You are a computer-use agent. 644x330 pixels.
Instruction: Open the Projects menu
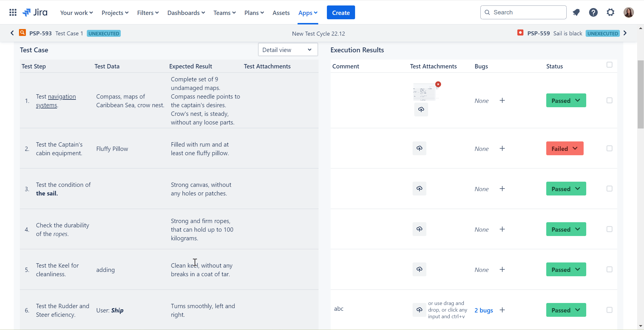[115, 13]
